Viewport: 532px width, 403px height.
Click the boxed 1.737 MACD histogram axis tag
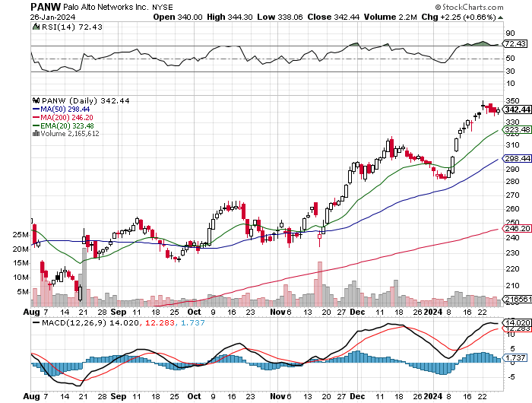coord(516,358)
